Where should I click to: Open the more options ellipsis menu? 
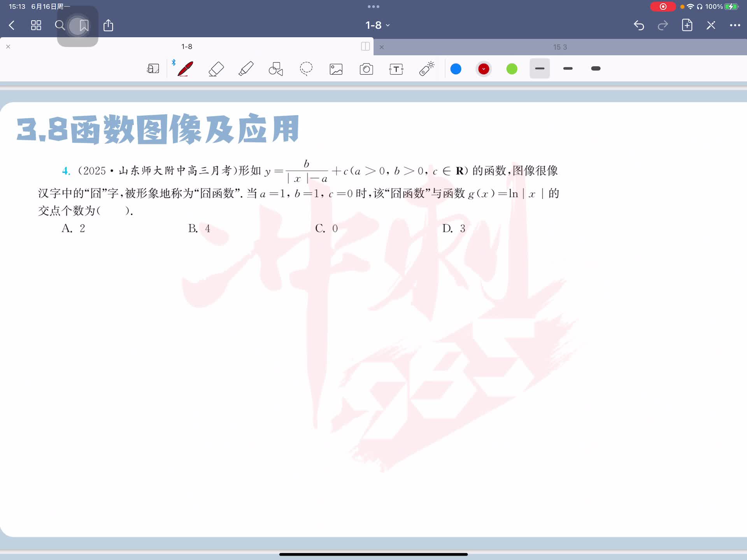[735, 25]
